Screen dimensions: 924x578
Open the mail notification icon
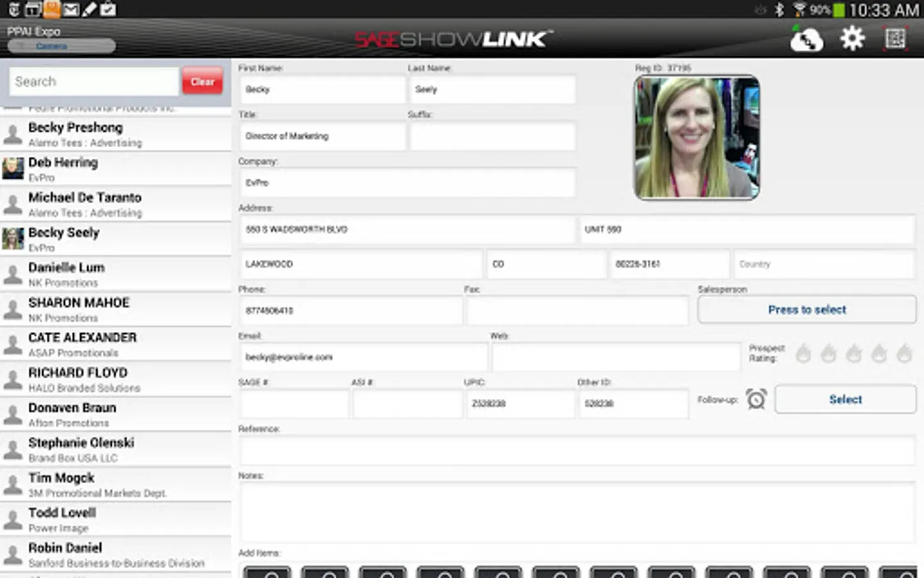[71, 9]
